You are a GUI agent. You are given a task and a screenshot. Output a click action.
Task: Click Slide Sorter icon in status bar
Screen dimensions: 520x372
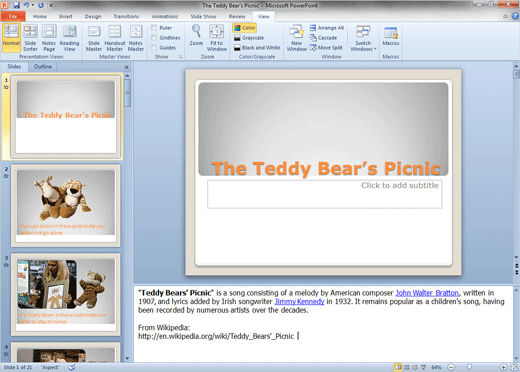[x=407, y=367]
